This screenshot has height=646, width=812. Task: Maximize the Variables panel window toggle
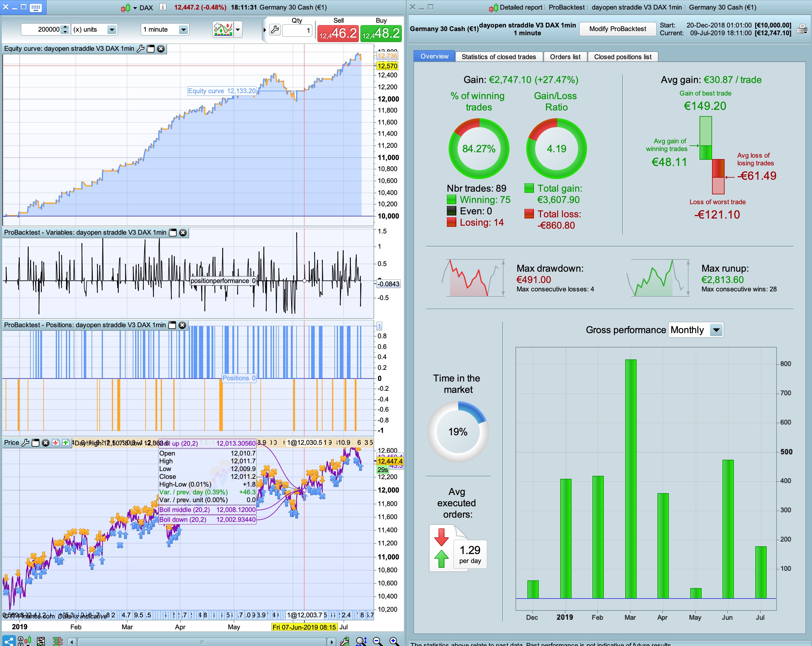pyautogui.click(x=173, y=233)
